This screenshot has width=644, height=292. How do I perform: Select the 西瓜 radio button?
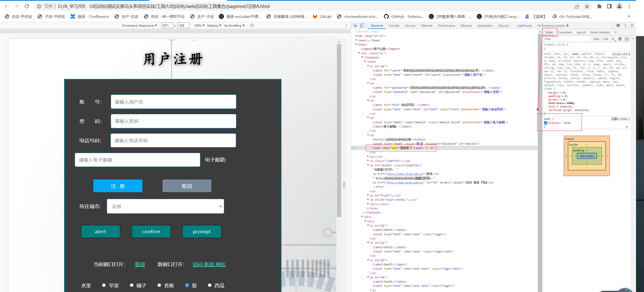pyautogui.click(x=209, y=285)
